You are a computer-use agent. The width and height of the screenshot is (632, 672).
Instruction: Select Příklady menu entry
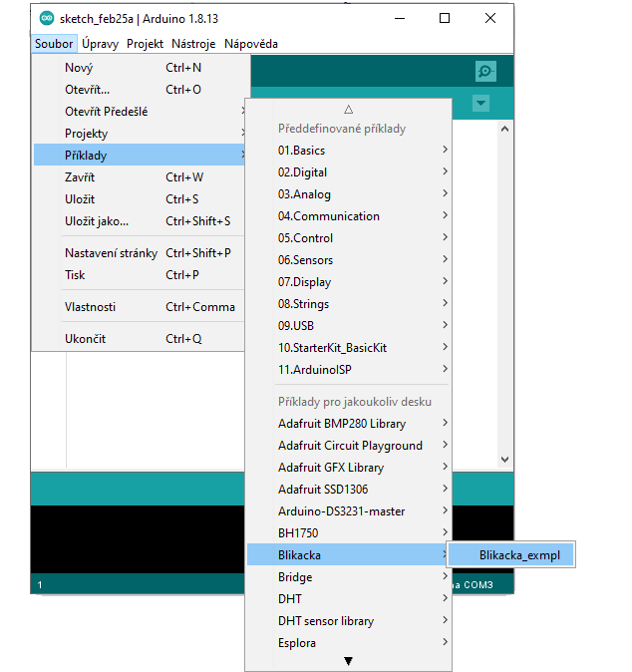(139, 156)
